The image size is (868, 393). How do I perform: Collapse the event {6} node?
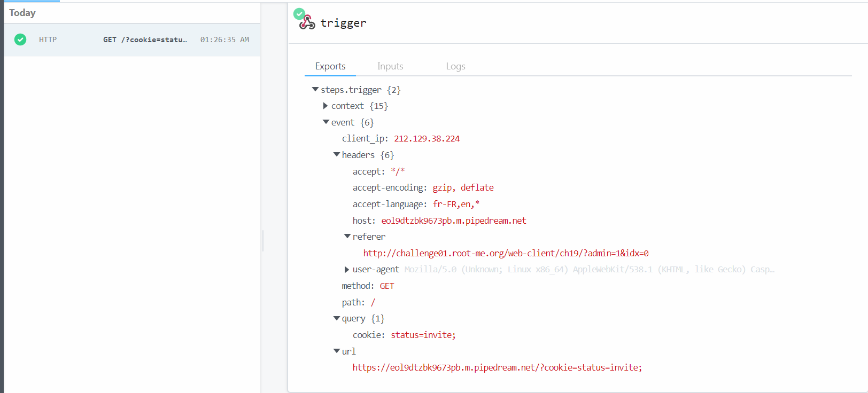point(326,122)
